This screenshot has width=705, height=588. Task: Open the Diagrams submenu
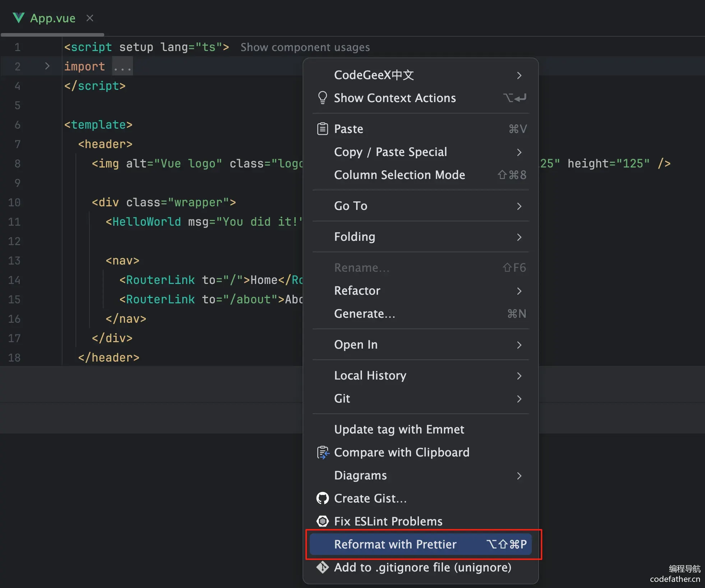421,476
